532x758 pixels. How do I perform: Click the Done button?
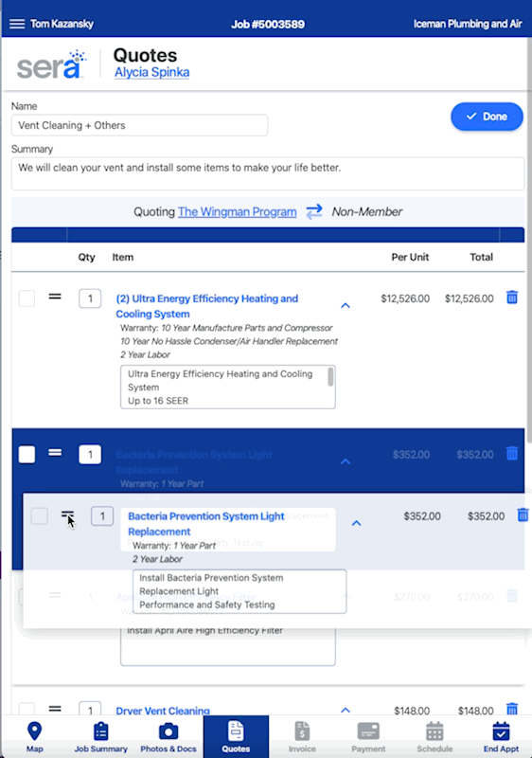click(487, 117)
